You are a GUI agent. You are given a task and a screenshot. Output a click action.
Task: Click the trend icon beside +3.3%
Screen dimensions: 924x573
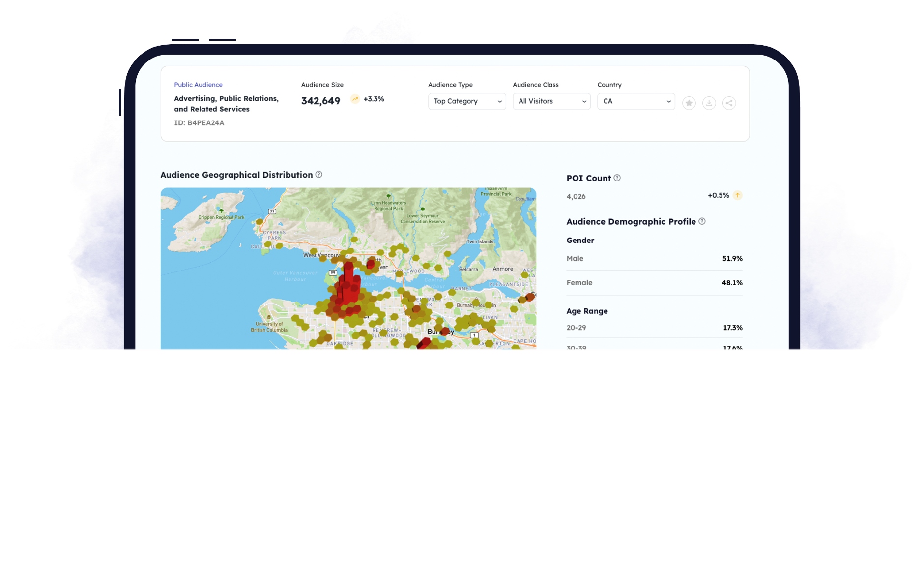pos(355,99)
